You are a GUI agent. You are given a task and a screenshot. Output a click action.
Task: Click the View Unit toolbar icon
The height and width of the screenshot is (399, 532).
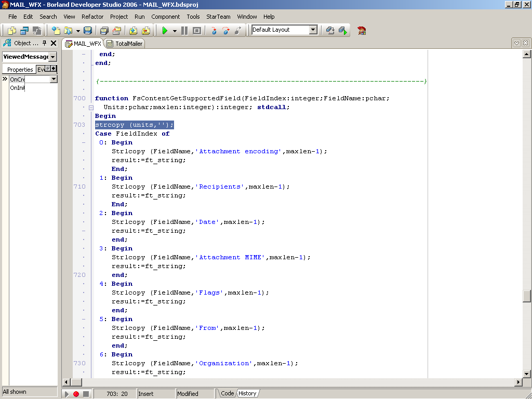12,31
